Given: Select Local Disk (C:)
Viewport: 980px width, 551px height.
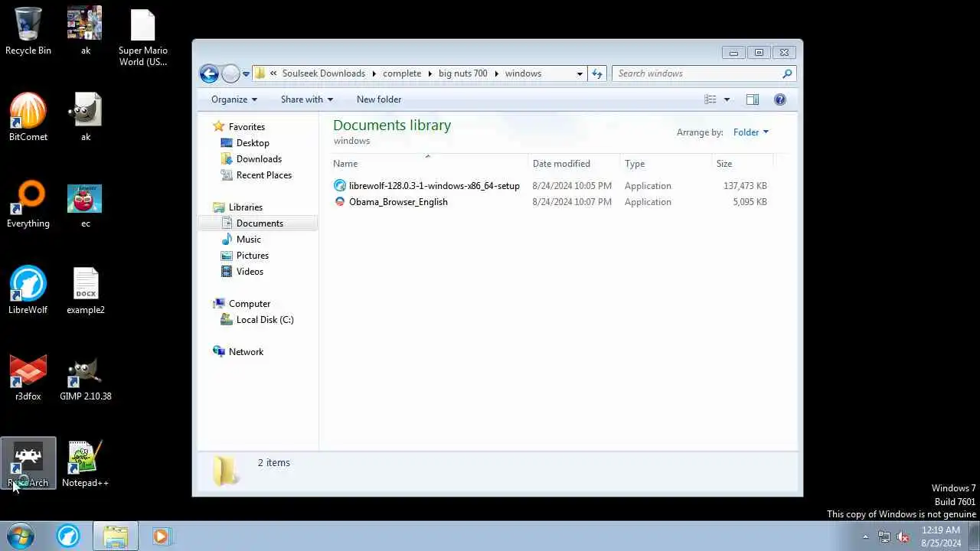Looking at the screenshot, I should pyautogui.click(x=265, y=320).
